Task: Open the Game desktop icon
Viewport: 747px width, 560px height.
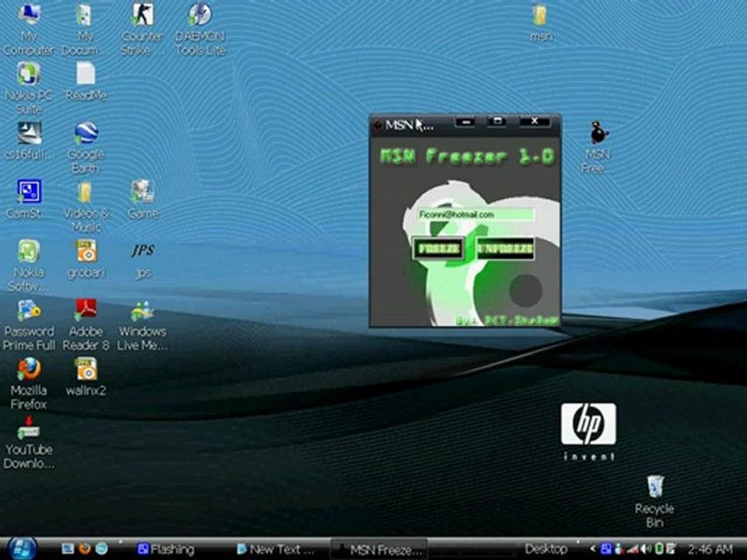Action: [x=143, y=199]
